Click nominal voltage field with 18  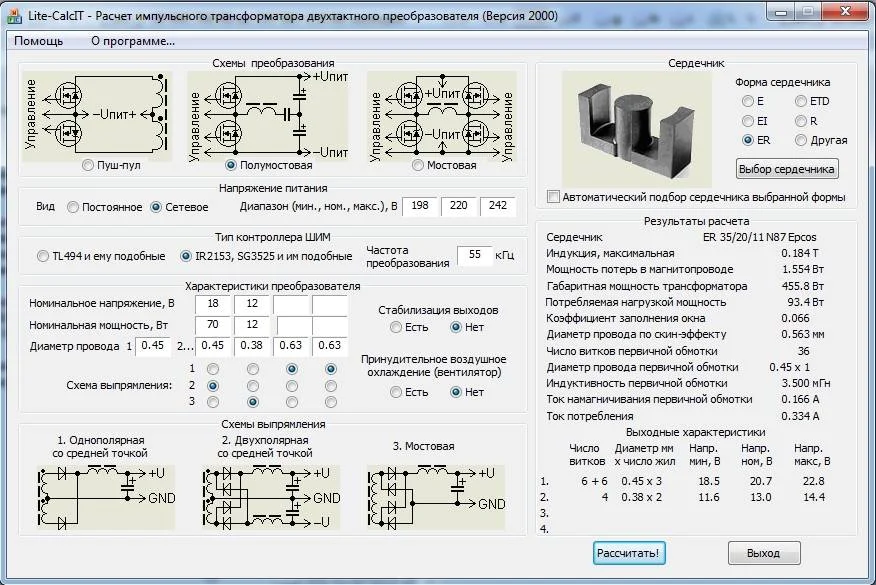[212, 304]
